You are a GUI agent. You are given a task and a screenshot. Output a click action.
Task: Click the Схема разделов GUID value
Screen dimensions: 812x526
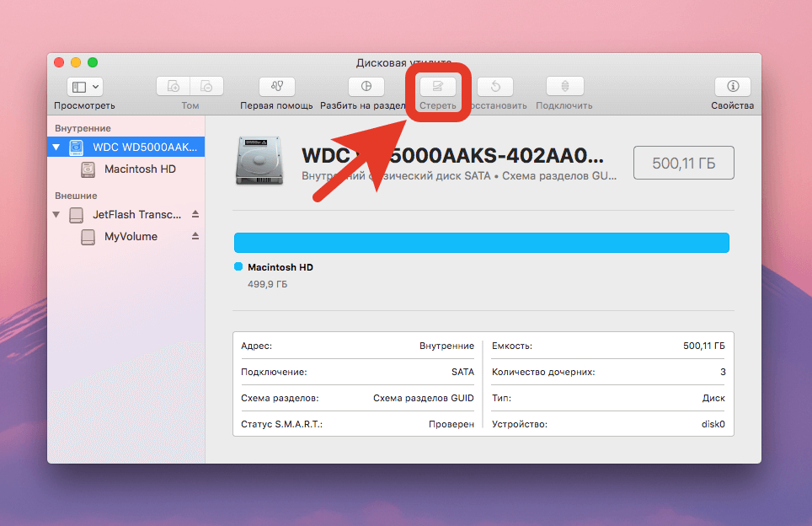(423, 398)
